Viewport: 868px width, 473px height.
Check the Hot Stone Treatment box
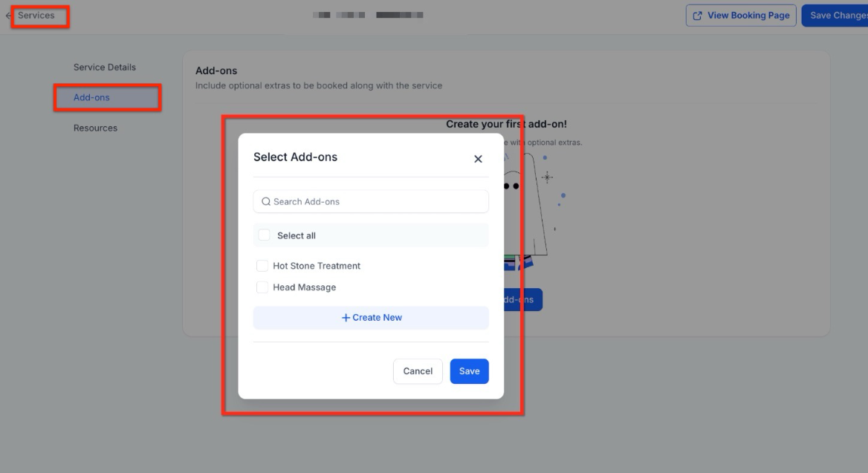(x=262, y=266)
